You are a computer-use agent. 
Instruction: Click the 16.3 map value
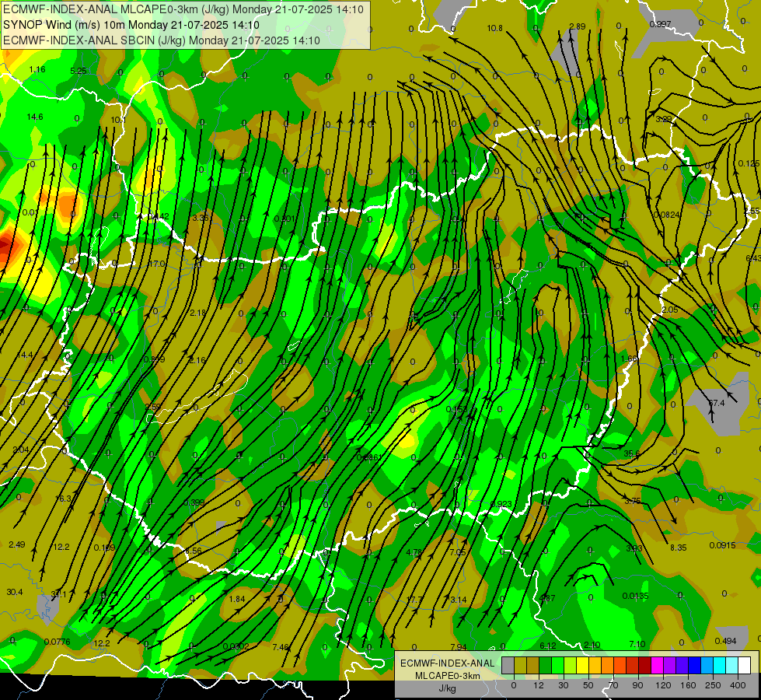coord(63,499)
